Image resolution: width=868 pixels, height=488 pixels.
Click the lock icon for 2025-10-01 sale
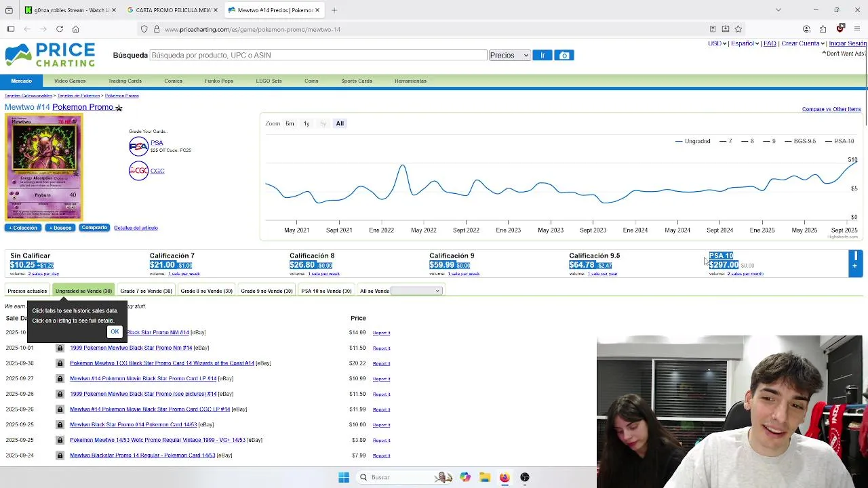pos(60,348)
